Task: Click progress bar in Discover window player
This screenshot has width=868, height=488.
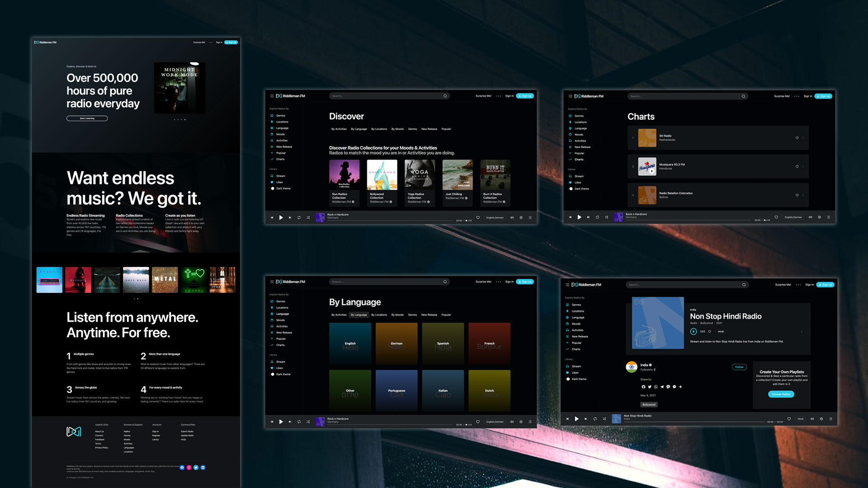Action: (x=390, y=221)
